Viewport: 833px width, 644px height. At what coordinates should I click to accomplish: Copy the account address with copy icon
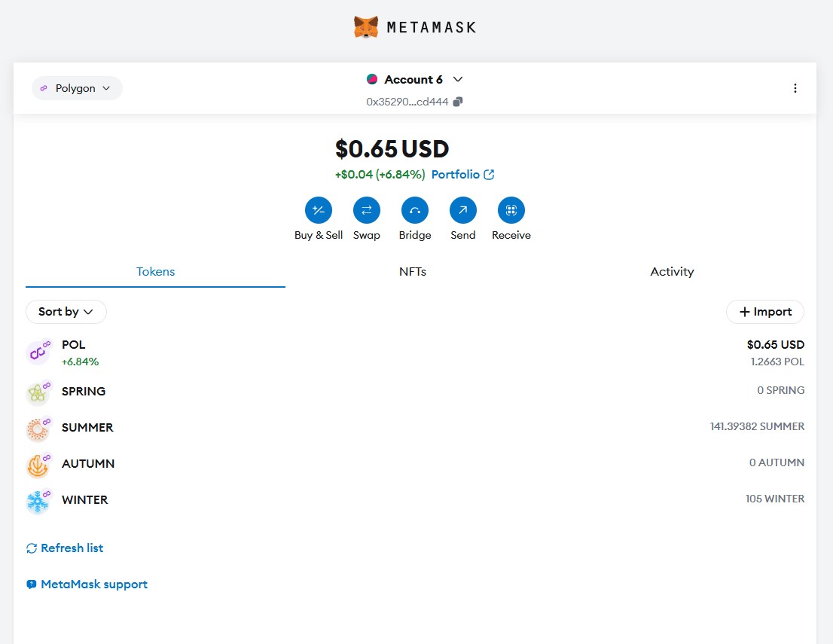click(x=458, y=102)
